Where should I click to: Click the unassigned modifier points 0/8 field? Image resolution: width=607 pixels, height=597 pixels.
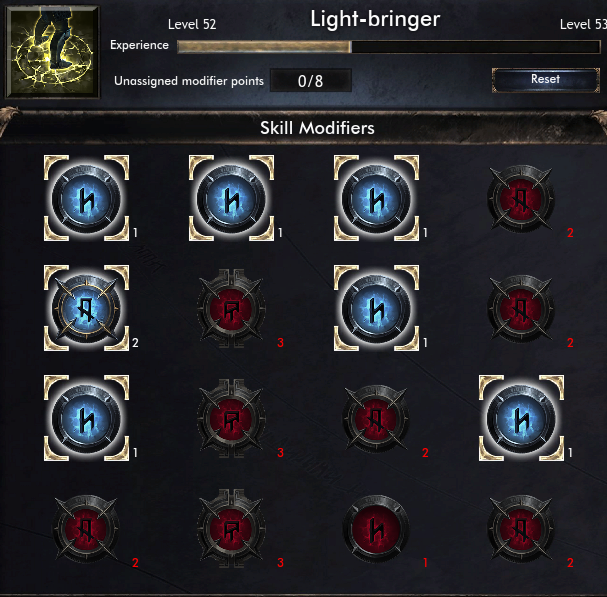click(310, 81)
